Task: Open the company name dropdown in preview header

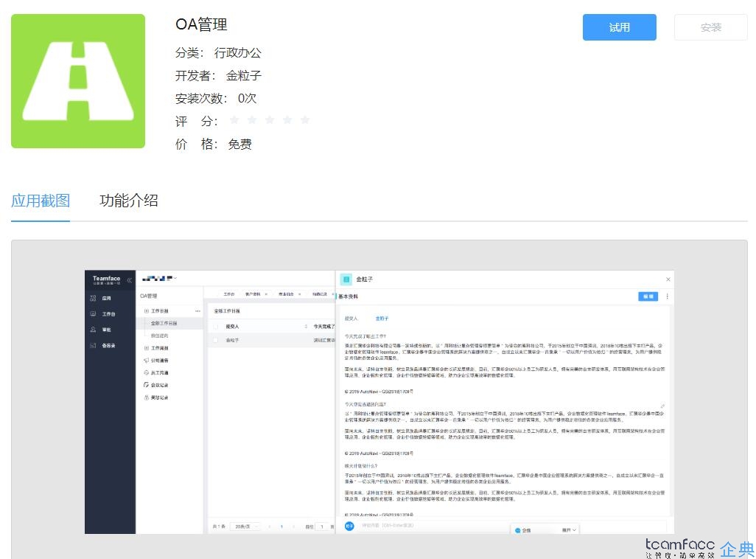Action: click(160, 279)
